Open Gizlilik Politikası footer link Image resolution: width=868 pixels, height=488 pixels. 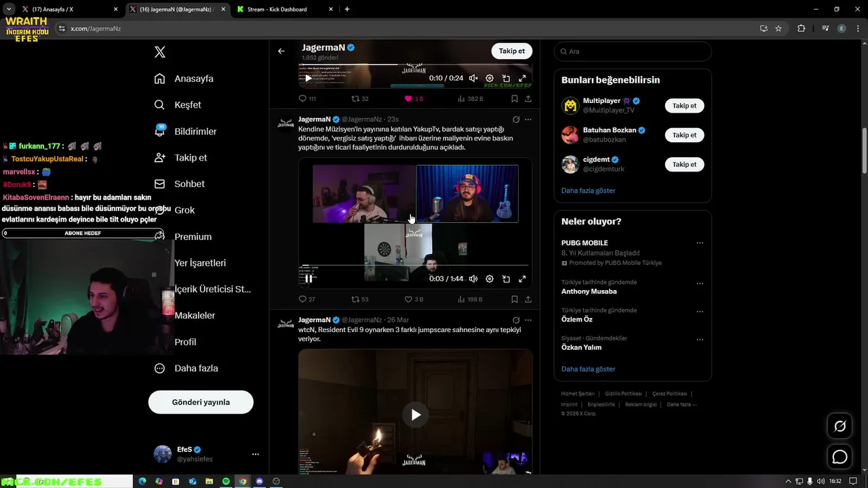[623, 394]
